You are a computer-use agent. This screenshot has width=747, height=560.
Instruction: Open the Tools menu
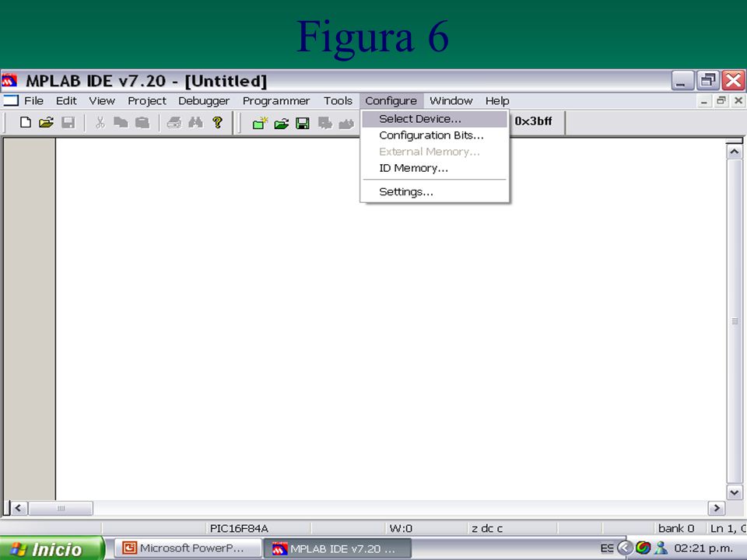338,101
